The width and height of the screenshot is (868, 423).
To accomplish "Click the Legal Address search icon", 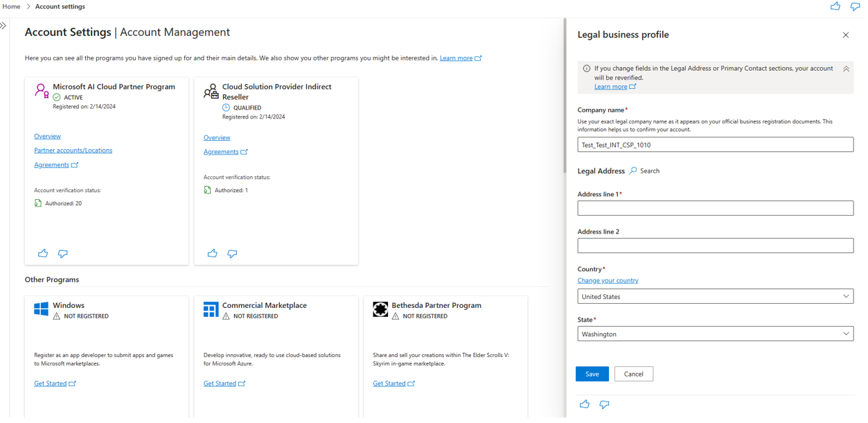I will click(x=633, y=171).
